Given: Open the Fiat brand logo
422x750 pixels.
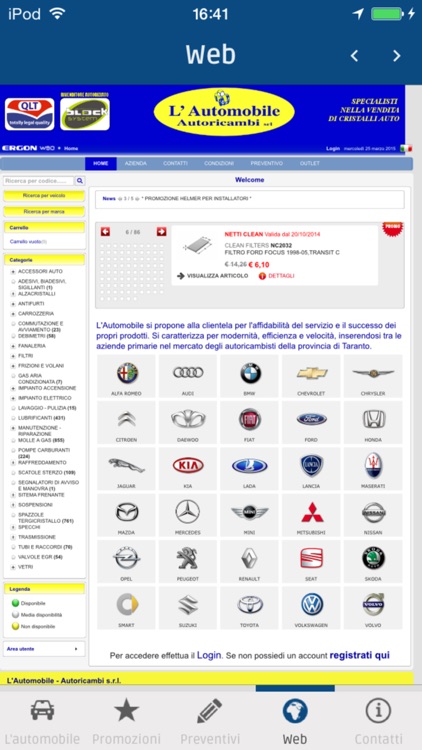Looking at the screenshot, I should click(250, 419).
